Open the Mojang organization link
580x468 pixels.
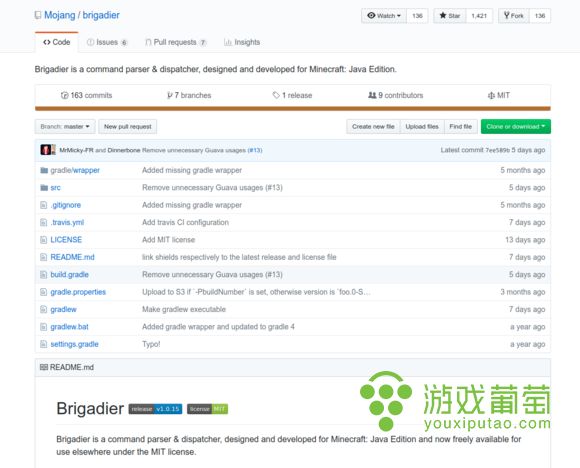[x=60, y=15]
